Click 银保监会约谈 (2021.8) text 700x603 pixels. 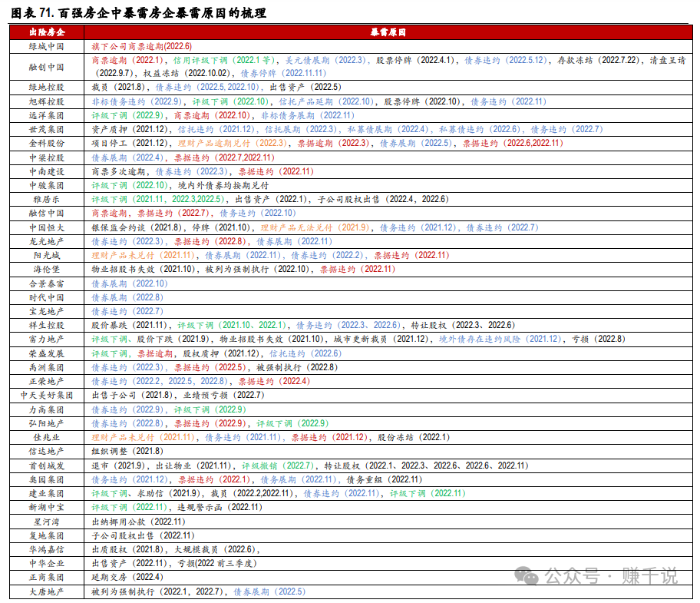(x=136, y=227)
